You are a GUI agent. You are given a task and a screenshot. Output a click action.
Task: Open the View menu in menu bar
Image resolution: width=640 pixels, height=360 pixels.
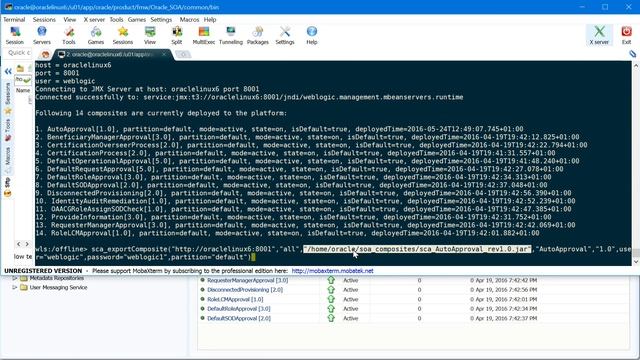[x=69, y=20]
